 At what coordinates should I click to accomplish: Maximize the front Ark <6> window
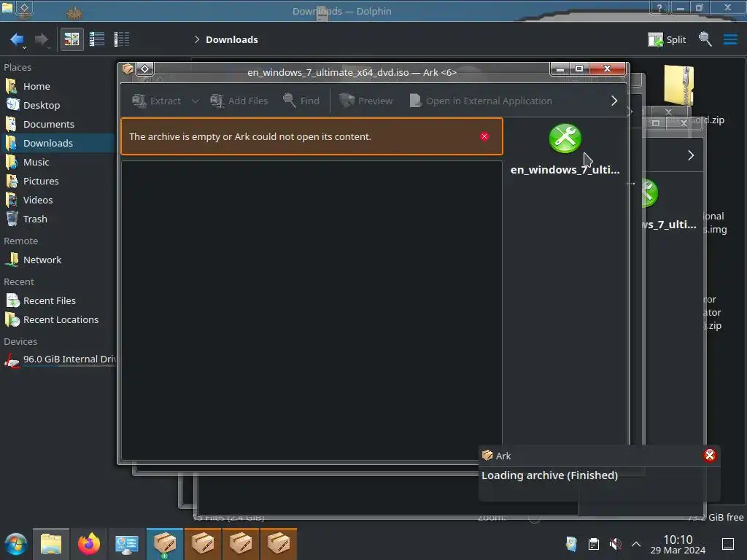click(579, 69)
